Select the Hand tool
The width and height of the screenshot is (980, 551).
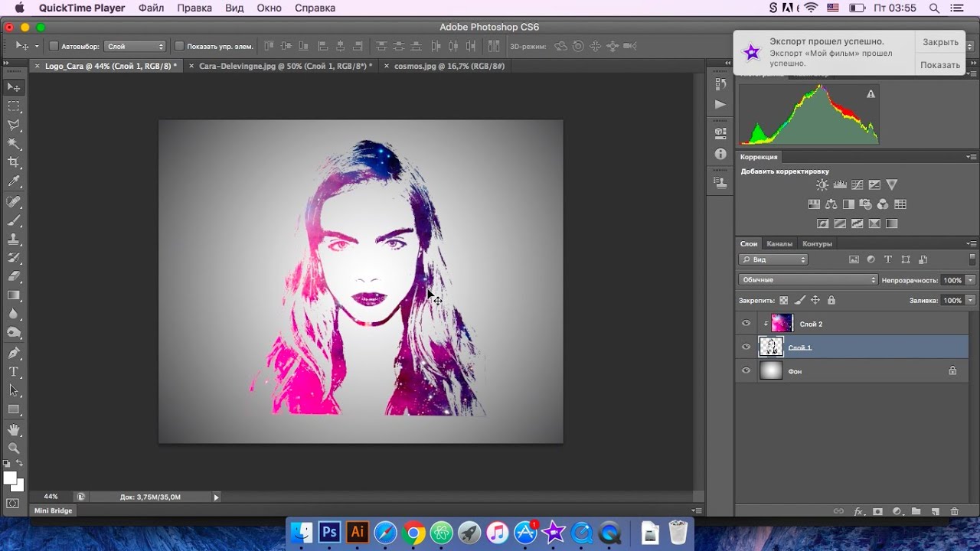14,430
